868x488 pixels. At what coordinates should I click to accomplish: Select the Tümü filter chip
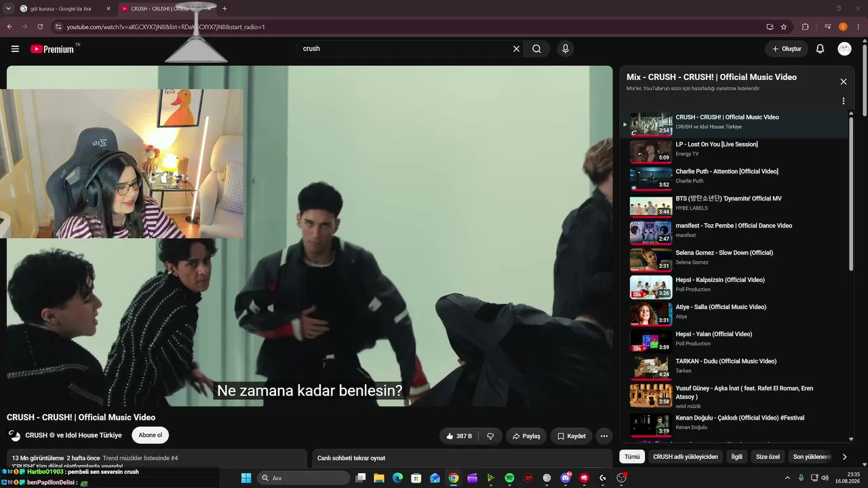tap(632, 457)
